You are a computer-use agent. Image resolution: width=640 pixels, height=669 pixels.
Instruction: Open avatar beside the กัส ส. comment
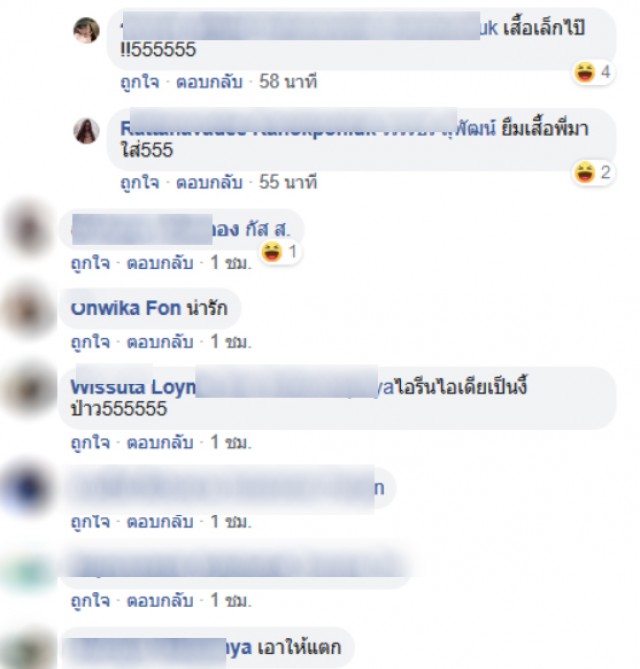pyautogui.click(x=28, y=230)
